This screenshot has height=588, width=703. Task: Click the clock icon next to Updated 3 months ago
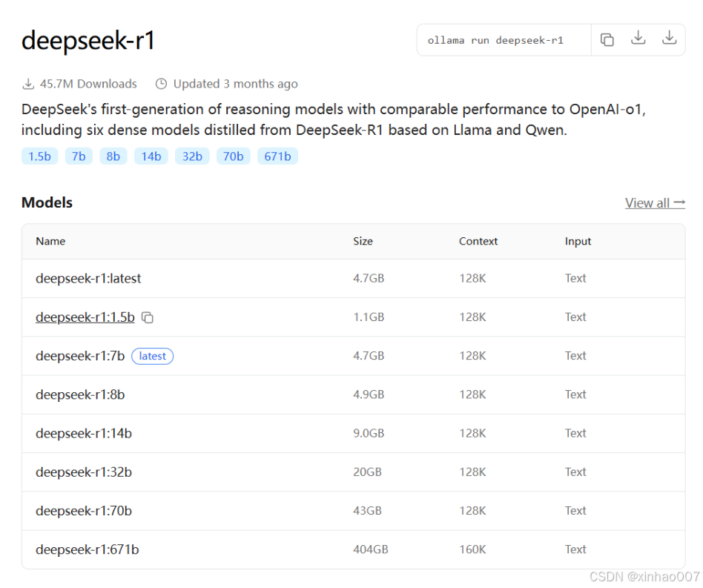(161, 83)
